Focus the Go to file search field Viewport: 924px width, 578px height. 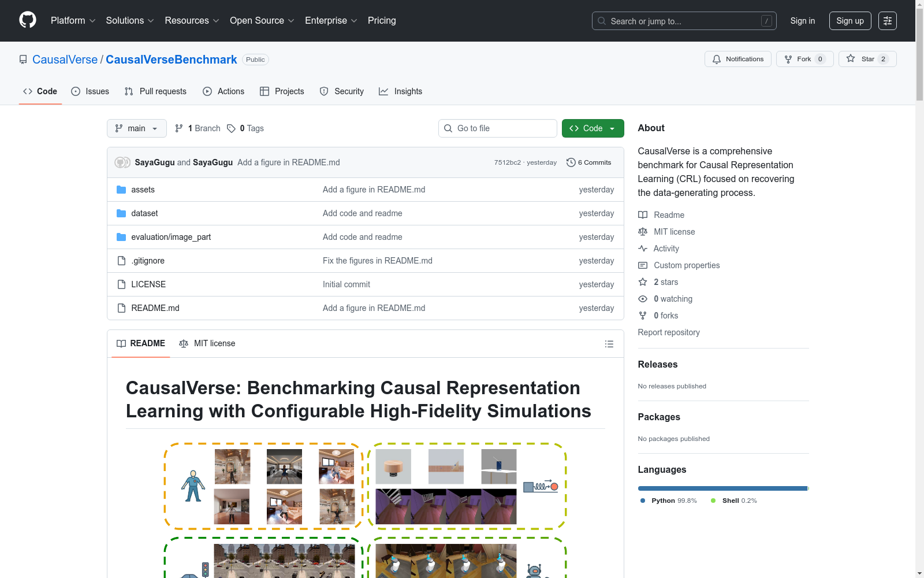pos(498,128)
